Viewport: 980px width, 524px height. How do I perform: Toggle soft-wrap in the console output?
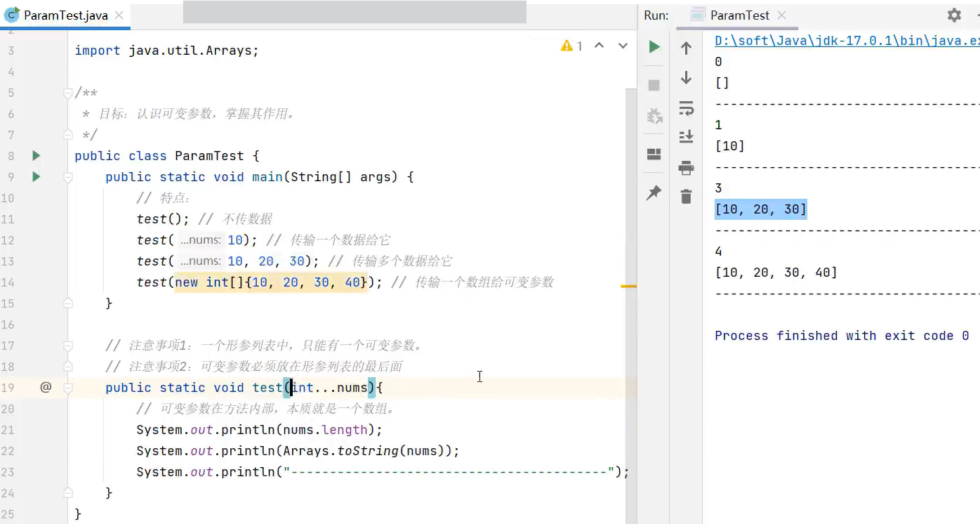click(687, 108)
